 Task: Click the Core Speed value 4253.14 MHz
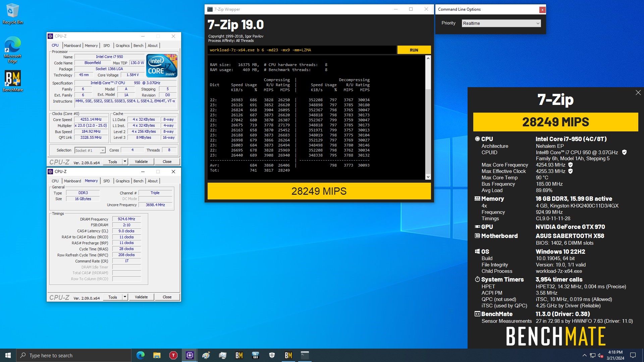point(91,119)
